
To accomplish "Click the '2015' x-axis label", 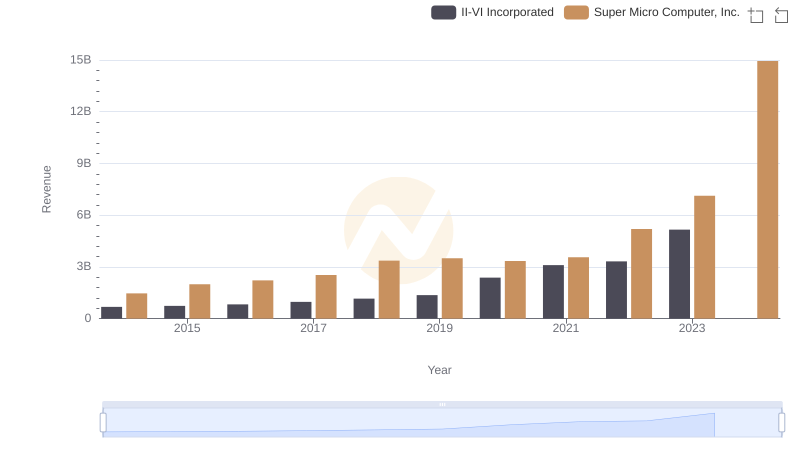I will pyautogui.click(x=187, y=328).
